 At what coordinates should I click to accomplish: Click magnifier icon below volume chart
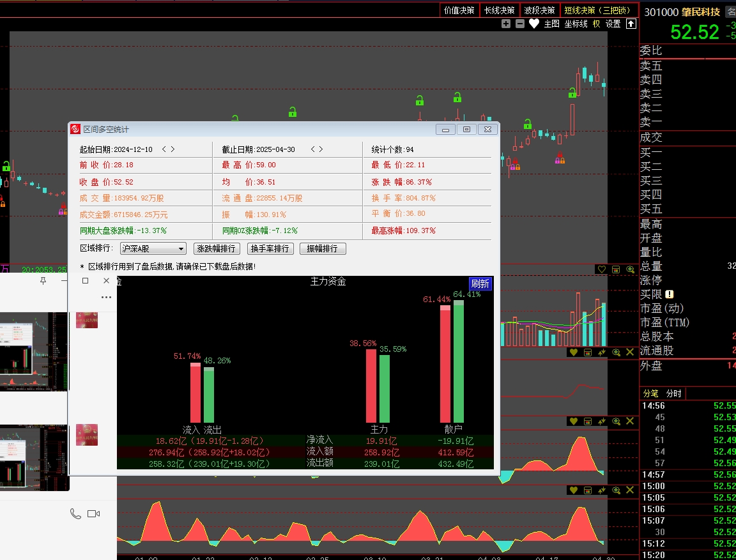616,352
